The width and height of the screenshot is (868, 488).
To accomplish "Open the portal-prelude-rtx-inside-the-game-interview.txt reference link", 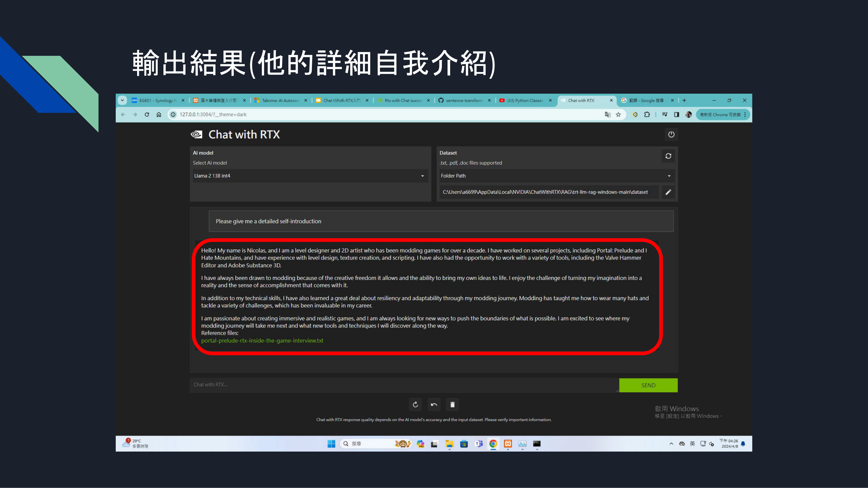I will pos(262,341).
